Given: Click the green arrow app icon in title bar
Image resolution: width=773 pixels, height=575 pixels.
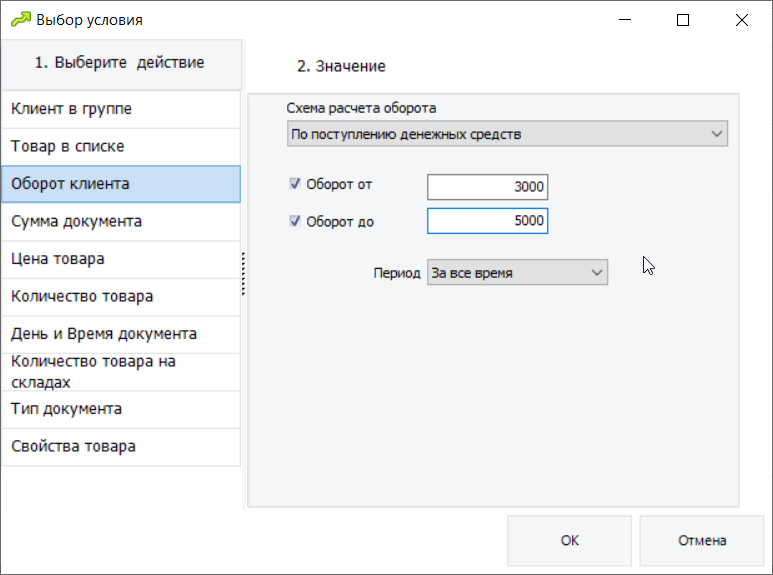Looking at the screenshot, I should (x=21, y=20).
